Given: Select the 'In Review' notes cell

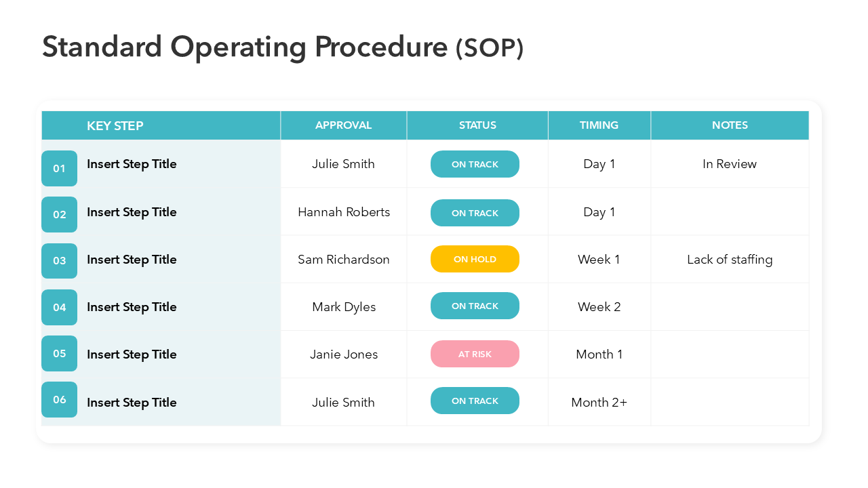Looking at the screenshot, I should coord(730,164).
